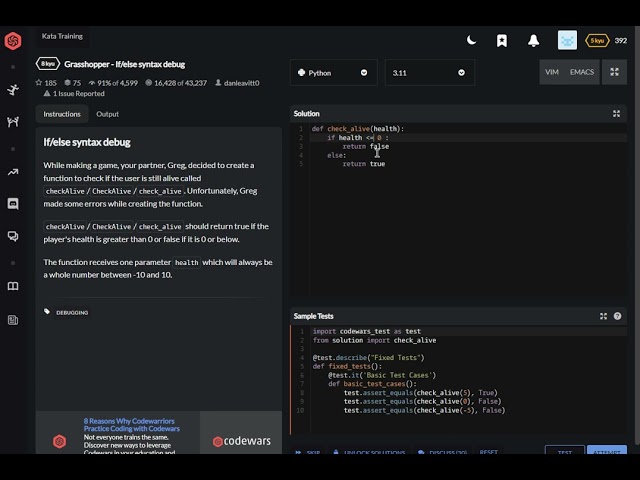This screenshot has width=640, height=480.
Task: Click the 5 kyu rank badge
Action: [x=597, y=40]
